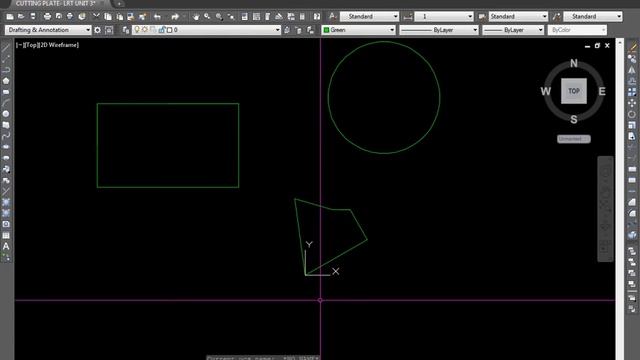Open the ByColor plot style dropdown
The height and width of the screenshot is (360, 640).
tap(577, 30)
